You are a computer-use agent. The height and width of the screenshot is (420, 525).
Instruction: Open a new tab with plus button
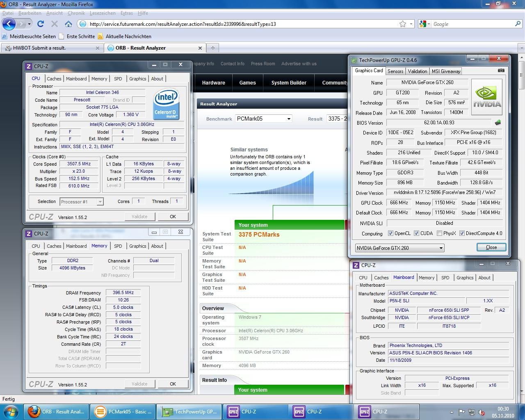click(x=212, y=48)
